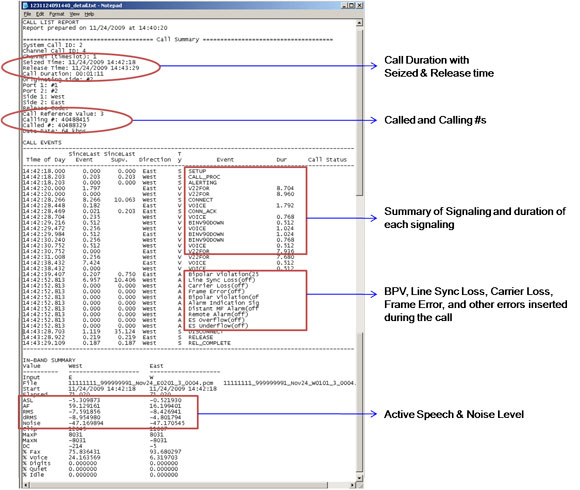The width and height of the screenshot is (580, 490).
Task: Click the 'Carrier Loss(off)' event
Action: (x=218, y=286)
